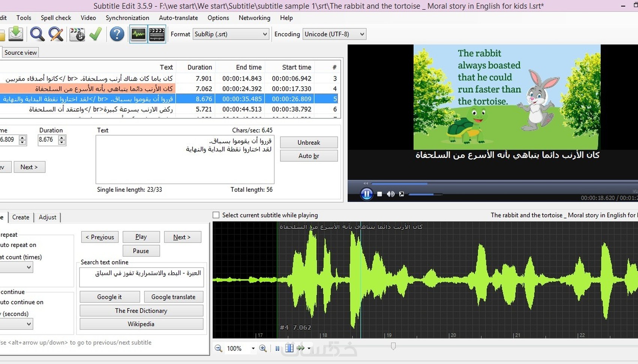Image resolution: width=638 pixels, height=364 pixels.
Task: Click the Google it button
Action: [110, 297]
